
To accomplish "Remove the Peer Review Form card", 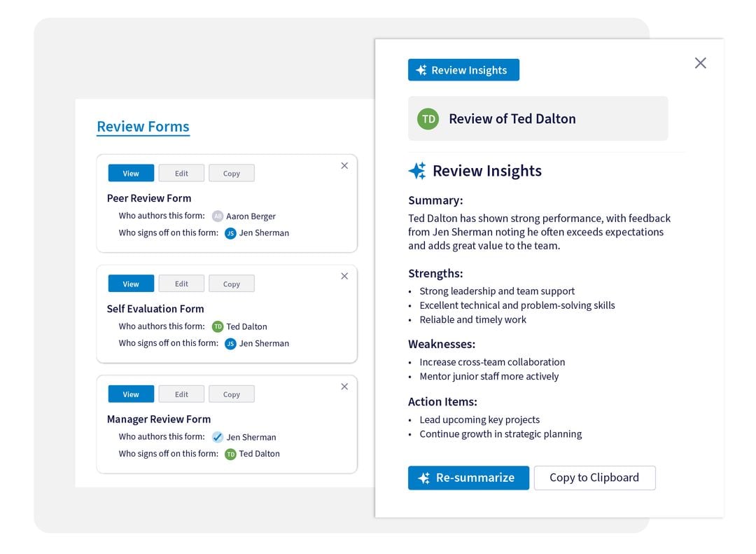I will coord(344,166).
